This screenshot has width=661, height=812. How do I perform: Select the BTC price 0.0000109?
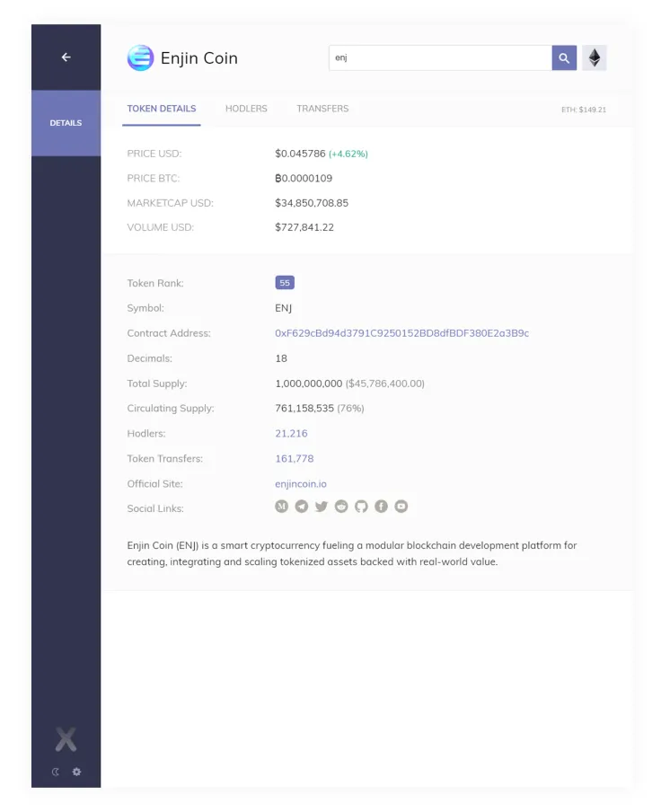click(304, 178)
